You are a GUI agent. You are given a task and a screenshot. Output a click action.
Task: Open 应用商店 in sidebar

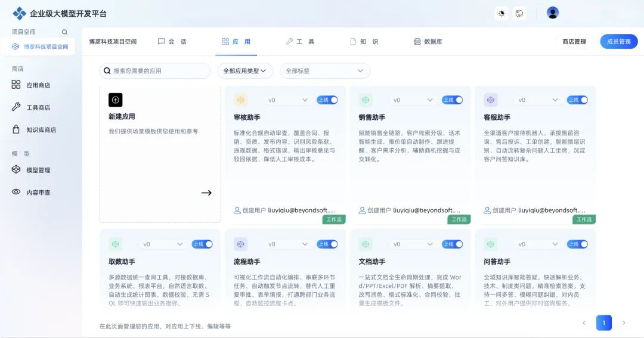pyautogui.click(x=31, y=85)
